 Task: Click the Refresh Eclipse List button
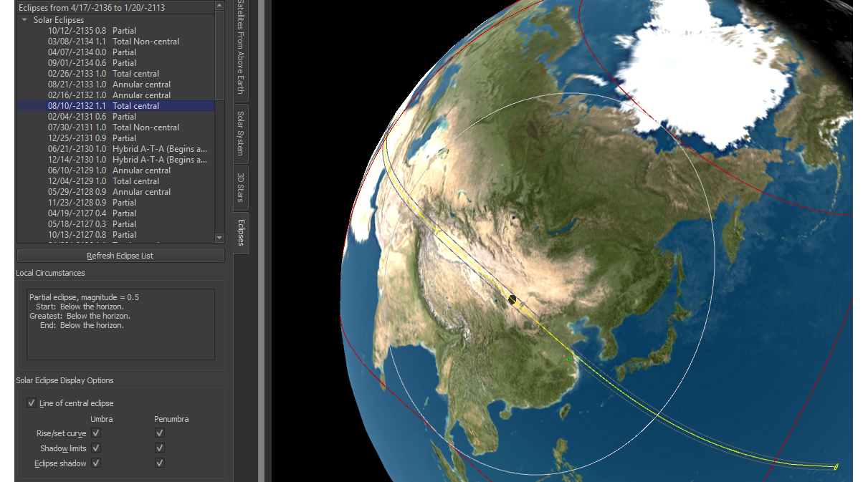[120, 256]
